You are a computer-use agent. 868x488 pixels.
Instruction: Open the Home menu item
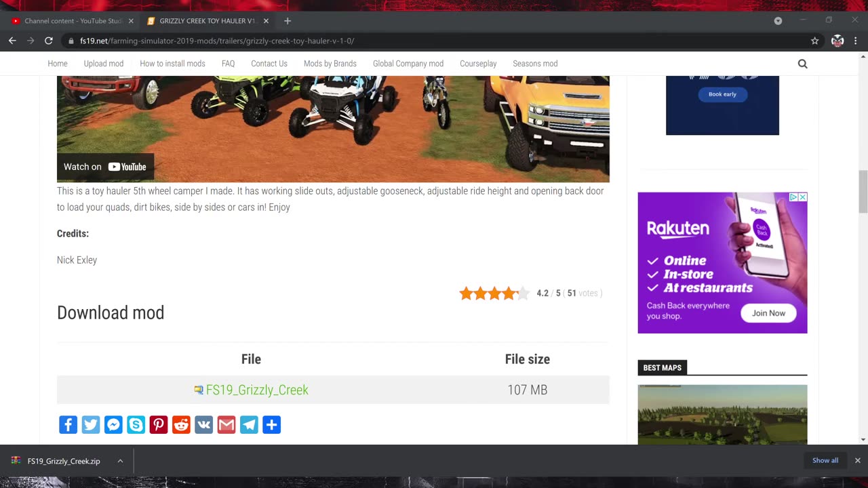58,64
